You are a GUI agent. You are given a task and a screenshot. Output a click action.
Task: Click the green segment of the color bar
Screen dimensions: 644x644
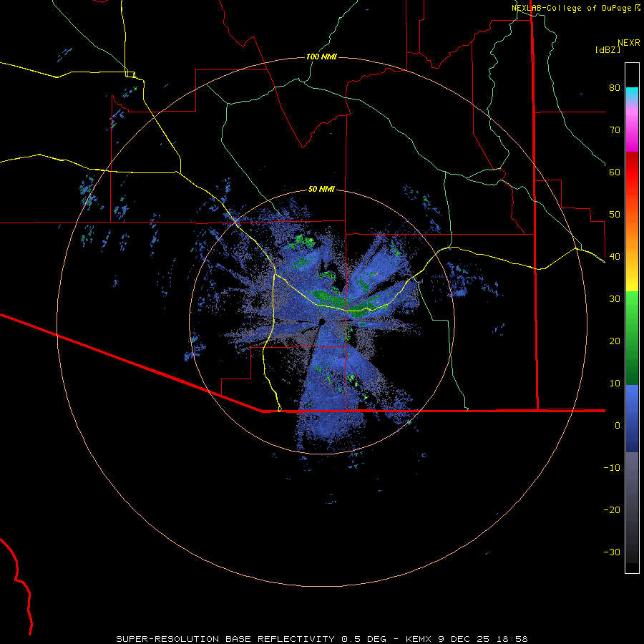point(632,338)
